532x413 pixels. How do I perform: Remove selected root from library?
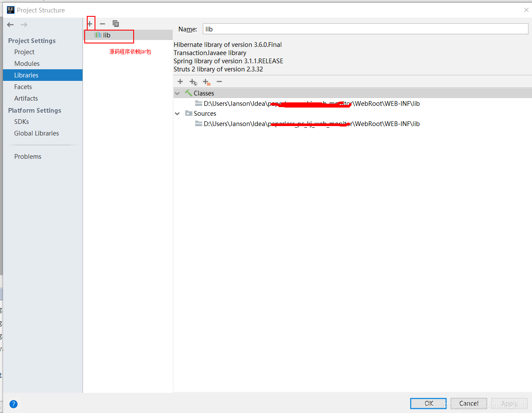click(x=219, y=82)
